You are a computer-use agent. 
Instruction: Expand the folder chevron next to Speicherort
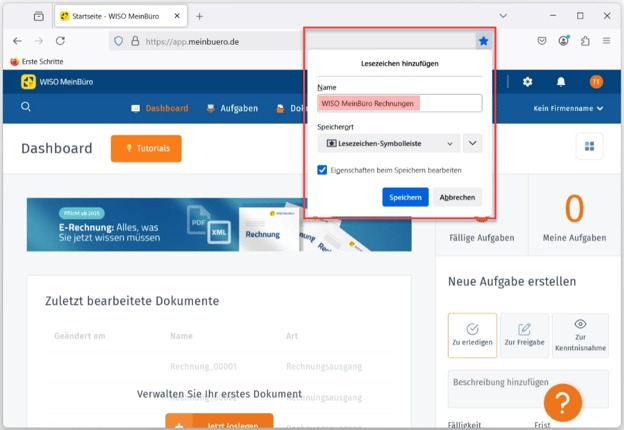click(x=473, y=144)
